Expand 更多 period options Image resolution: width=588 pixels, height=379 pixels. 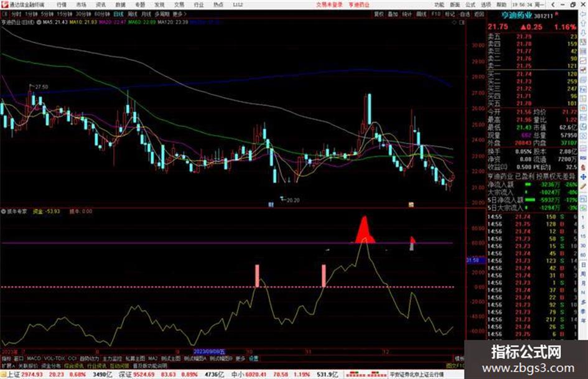point(179,14)
